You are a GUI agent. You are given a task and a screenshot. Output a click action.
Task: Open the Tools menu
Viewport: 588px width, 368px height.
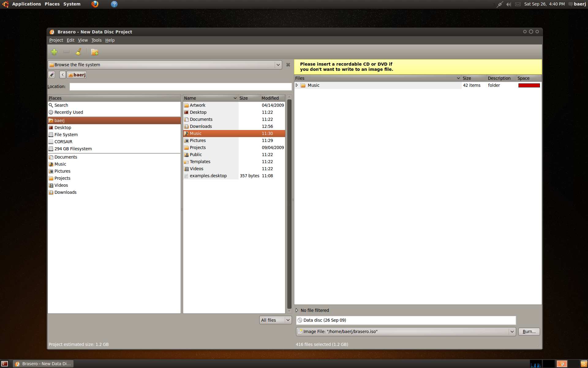pos(96,40)
